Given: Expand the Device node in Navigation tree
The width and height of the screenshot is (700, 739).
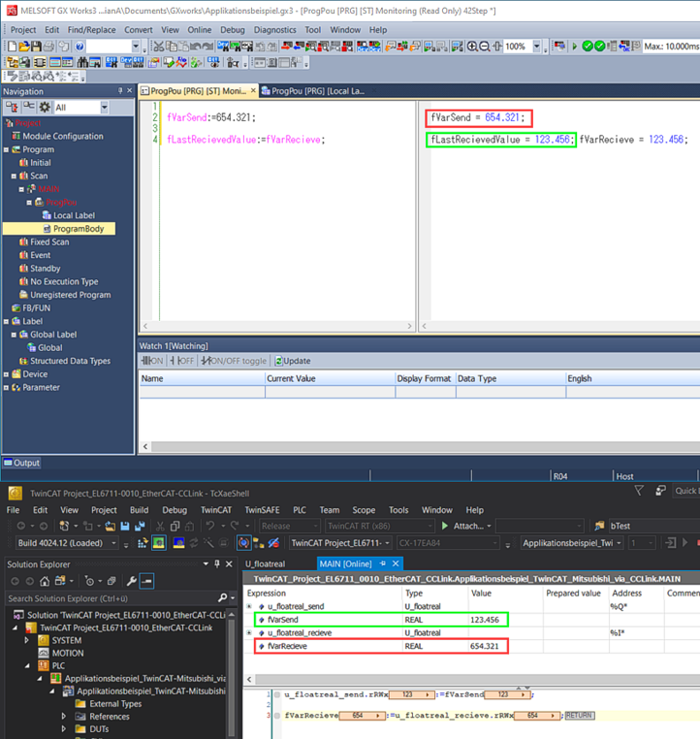Looking at the screenshot, I should pyautogui.click(x=6, y=374).
